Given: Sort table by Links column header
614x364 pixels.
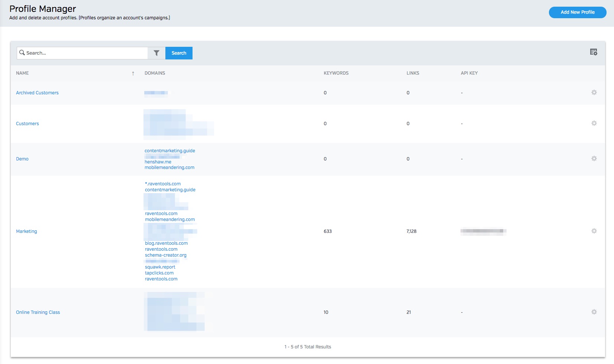Looking at the screenshot, I should point(413,73).
